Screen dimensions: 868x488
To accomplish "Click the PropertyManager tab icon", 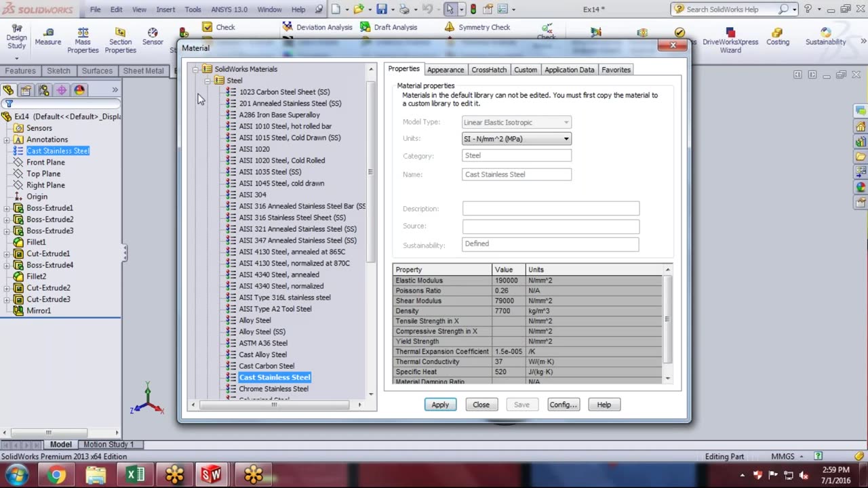I will tap(26, 90).
